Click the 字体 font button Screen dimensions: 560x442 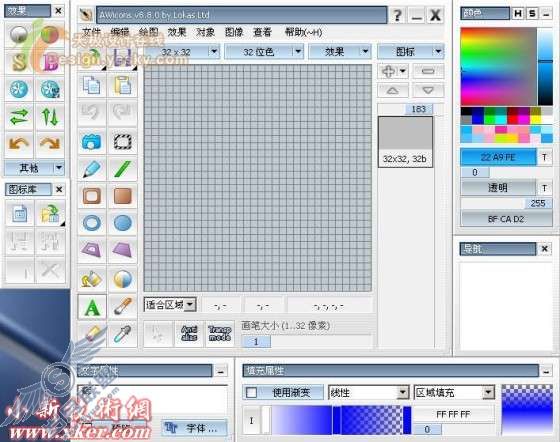pyautogui.click(x=195, y=428)
